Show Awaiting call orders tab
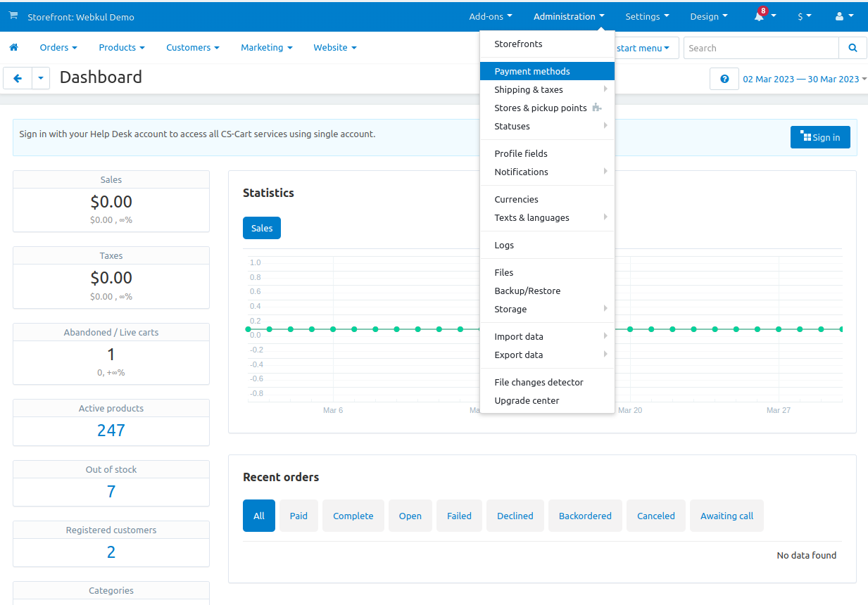 (726, 516)
